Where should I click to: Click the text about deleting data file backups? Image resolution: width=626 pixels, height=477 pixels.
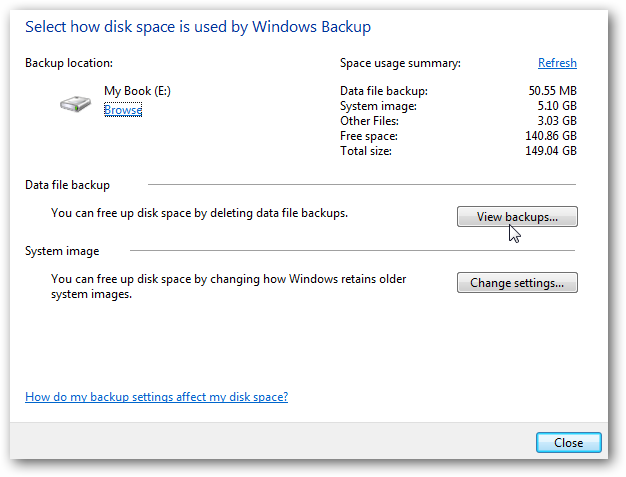(x=199, y=213)
